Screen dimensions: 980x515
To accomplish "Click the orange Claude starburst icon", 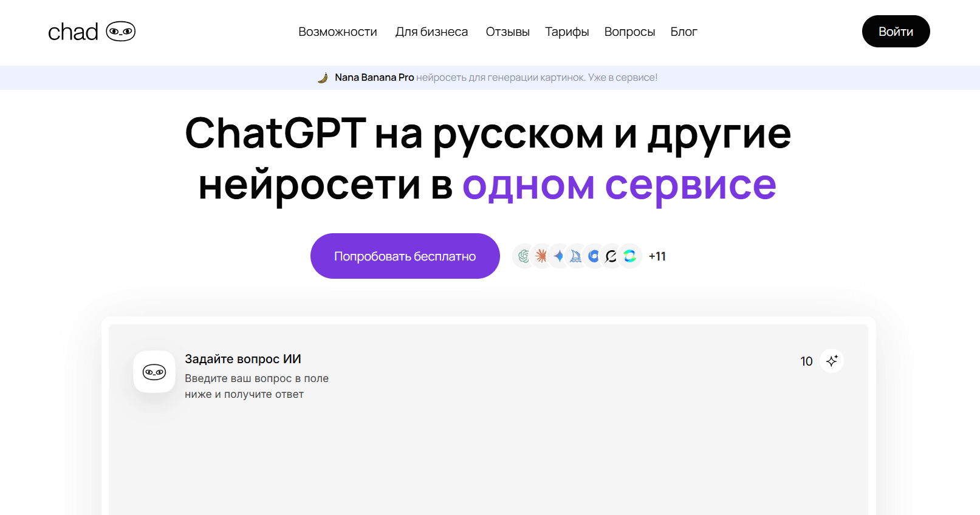I will click(541, 256).
